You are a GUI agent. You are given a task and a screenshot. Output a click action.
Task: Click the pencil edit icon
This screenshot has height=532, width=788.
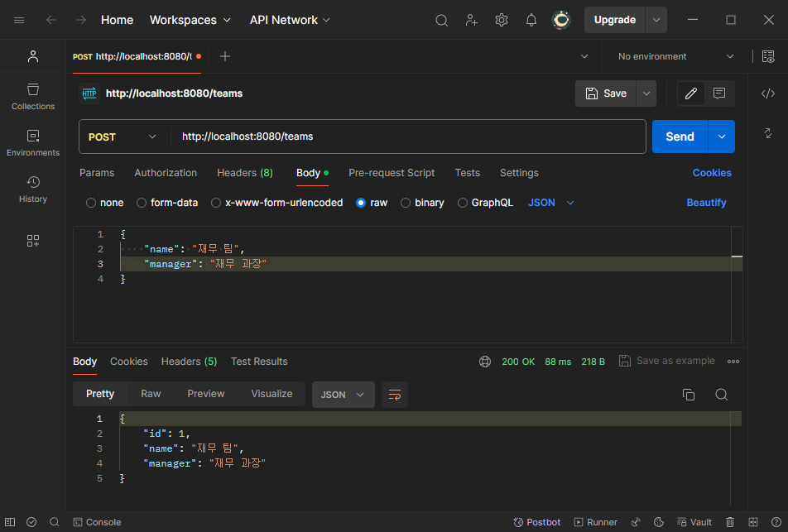[x=690, y=93]
